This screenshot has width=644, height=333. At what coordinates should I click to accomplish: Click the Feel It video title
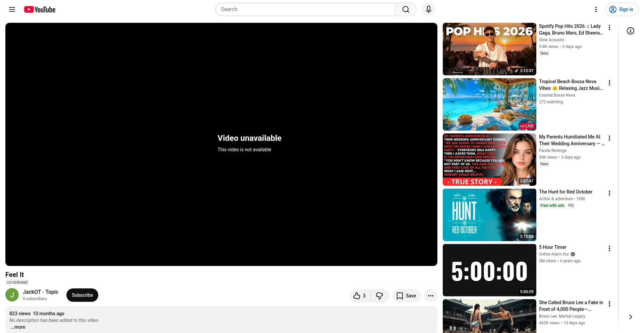pos(14,275)
